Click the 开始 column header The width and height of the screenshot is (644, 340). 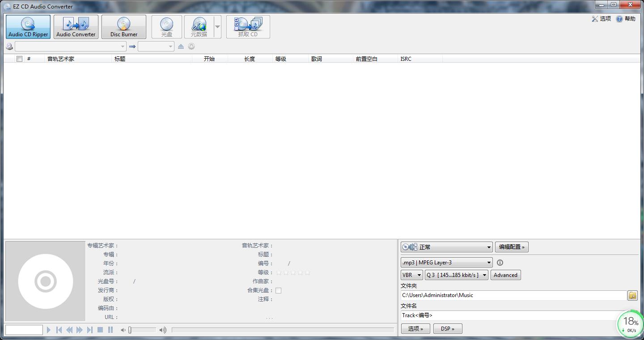tap(210, 59)
